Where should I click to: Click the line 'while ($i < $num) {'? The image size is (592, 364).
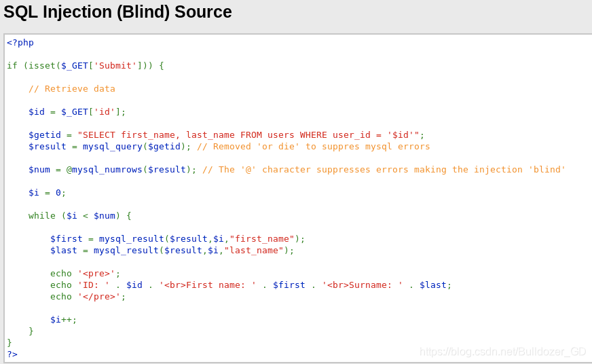79,216
